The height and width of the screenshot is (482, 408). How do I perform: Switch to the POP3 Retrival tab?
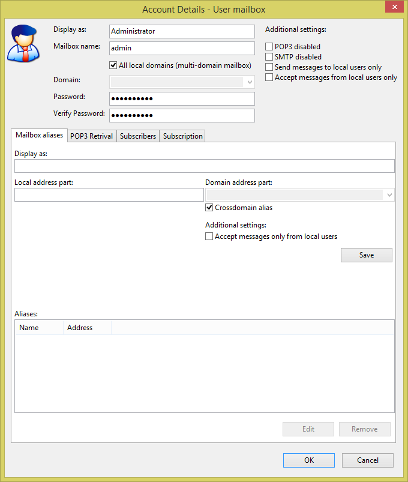(x=92, y=136)
